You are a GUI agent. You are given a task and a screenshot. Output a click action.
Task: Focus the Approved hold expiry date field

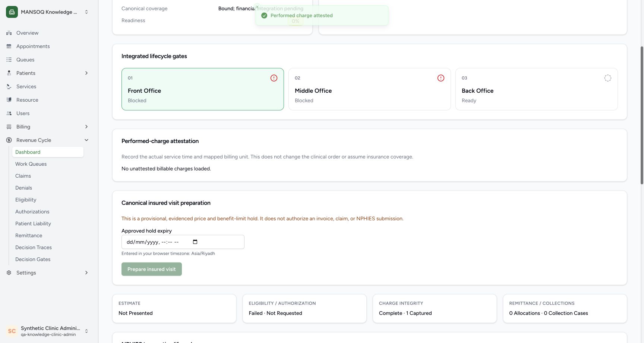pyautogui.click(x=183, y=242)
